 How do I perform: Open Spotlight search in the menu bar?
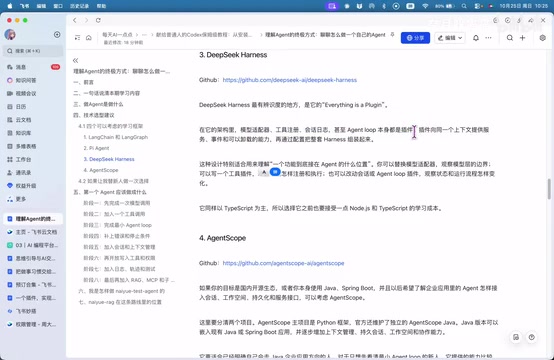click(x=464, y=6)
